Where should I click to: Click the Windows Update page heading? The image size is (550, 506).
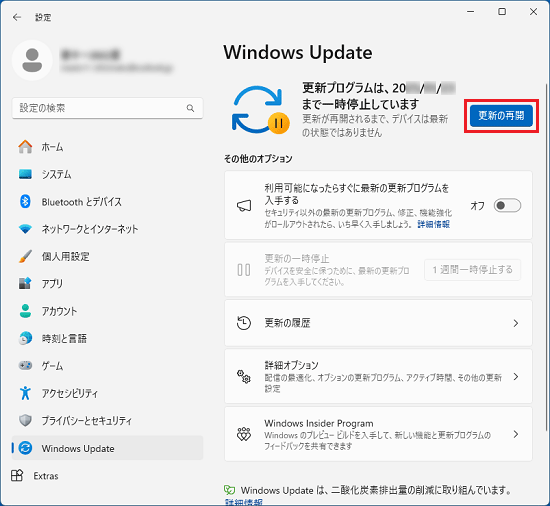pos(298,53)
